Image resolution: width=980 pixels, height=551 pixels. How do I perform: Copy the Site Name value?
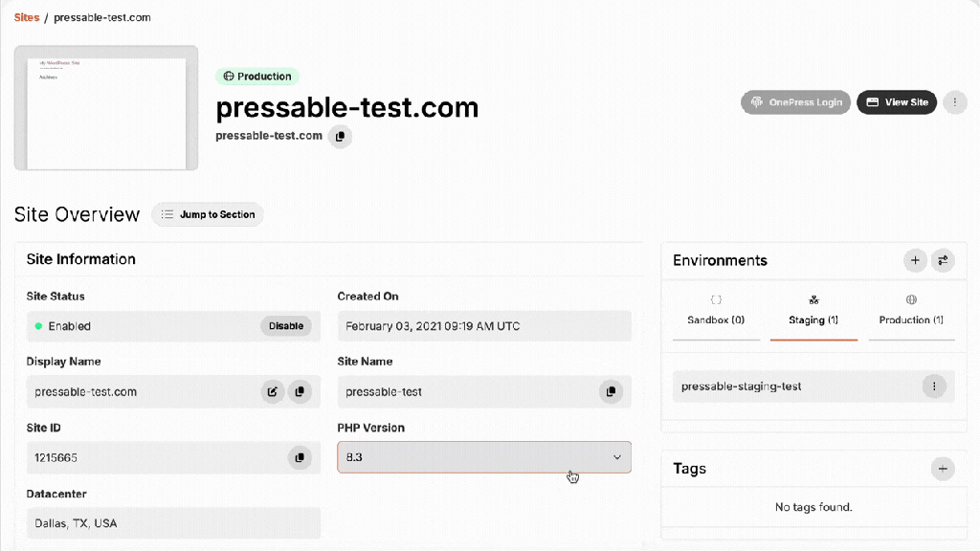click(611, 391)
